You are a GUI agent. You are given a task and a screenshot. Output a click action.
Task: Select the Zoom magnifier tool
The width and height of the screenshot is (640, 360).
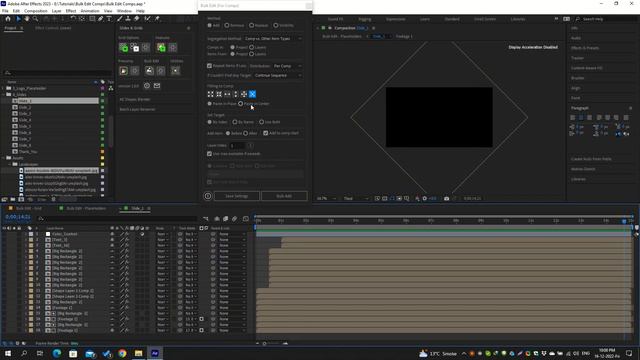36,19
